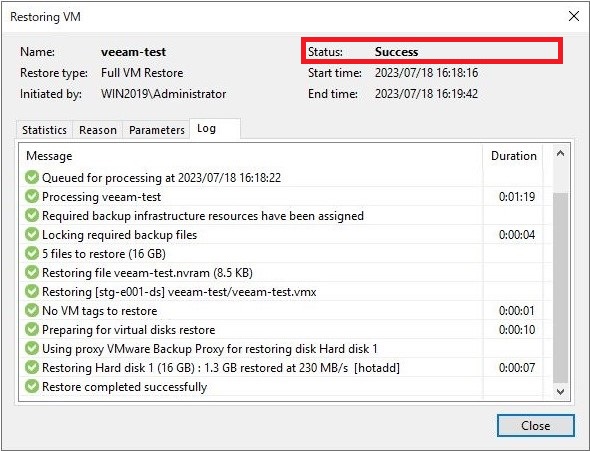Image resolution: width=590 pixels, height=451 pixels.
Task: Click start time '2023/07/18 16:18:16'
Action: pos(426,73)
